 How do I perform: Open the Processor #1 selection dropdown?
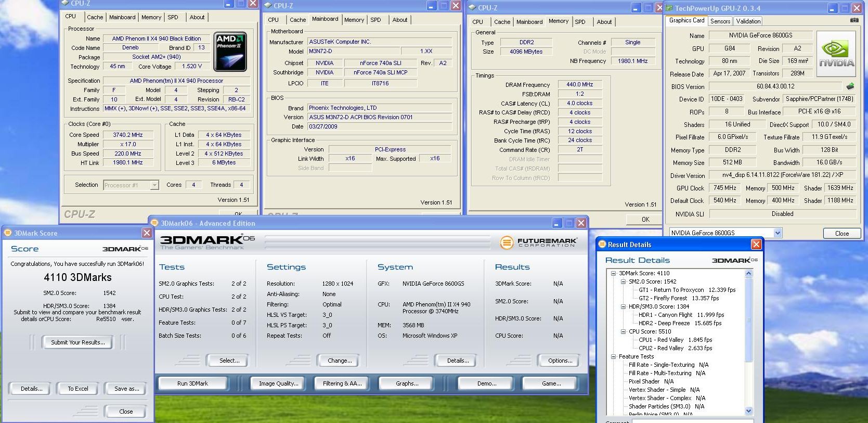coord(154,185)
